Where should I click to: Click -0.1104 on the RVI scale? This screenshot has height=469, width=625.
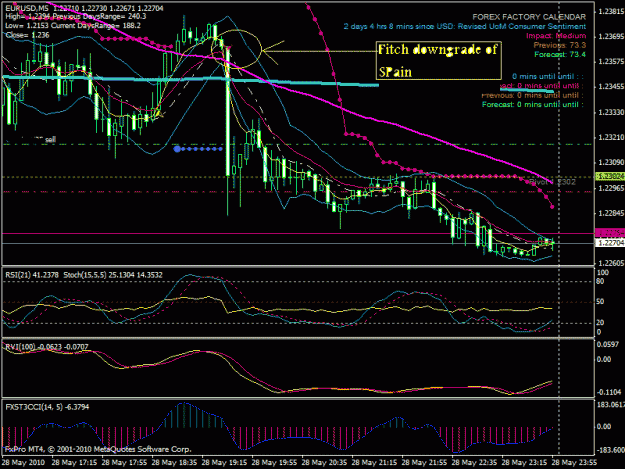[609, 392]
